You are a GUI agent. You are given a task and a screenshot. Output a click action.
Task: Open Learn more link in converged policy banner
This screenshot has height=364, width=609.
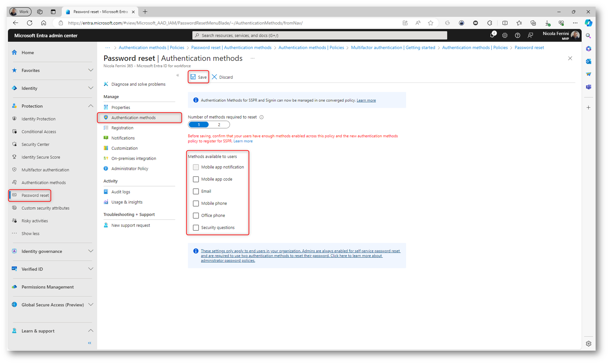(x=366, y=100)
